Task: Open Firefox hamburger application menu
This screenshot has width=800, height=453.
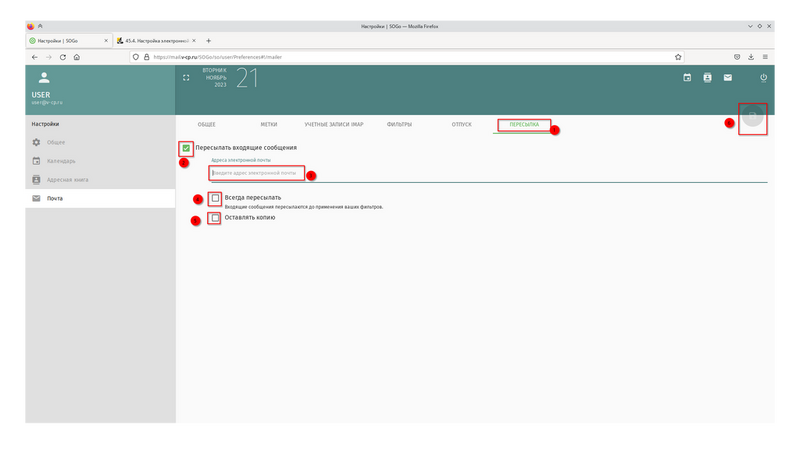Action: point(766,57)
